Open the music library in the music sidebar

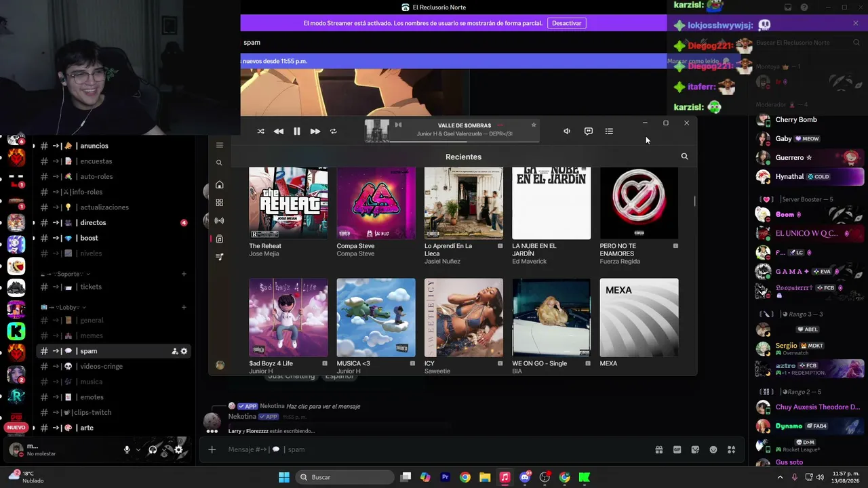coord(219,239)
